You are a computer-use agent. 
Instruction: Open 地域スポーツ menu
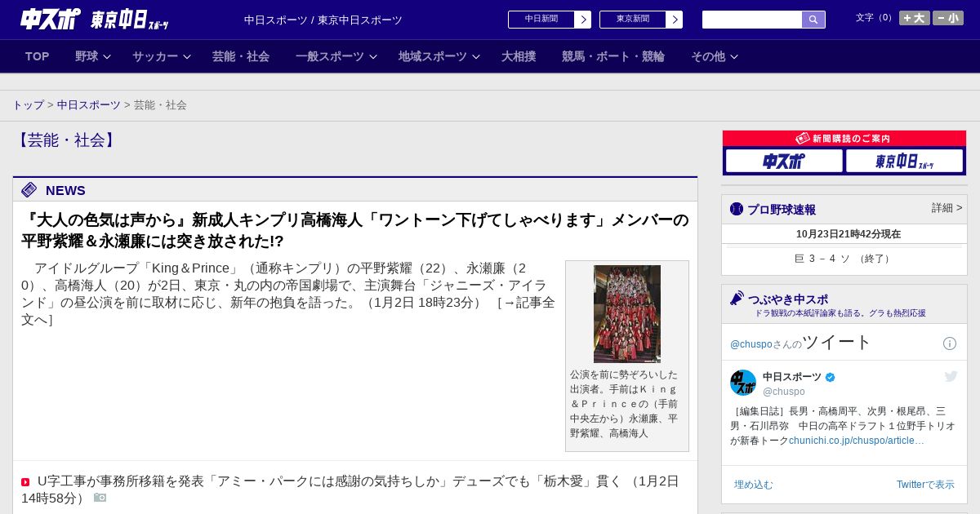click(x=433, y=56)
